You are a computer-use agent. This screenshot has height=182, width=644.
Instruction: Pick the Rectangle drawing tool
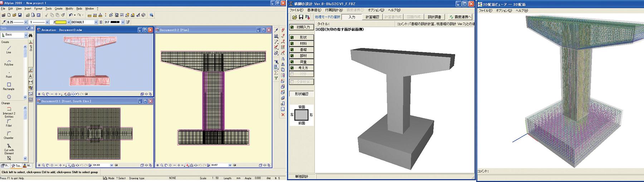click(x=9, y=85)
